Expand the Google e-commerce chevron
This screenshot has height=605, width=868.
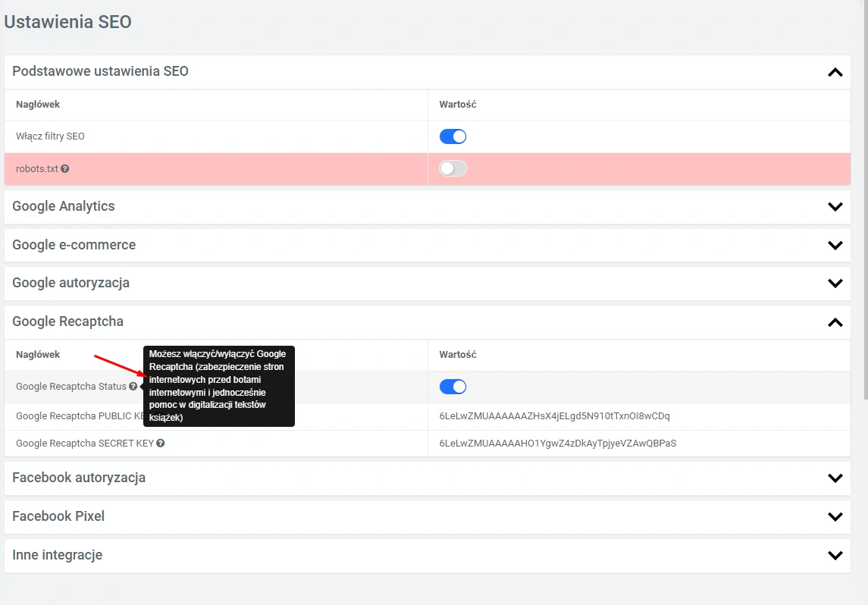pyautogui.click(x=835, y=246)
